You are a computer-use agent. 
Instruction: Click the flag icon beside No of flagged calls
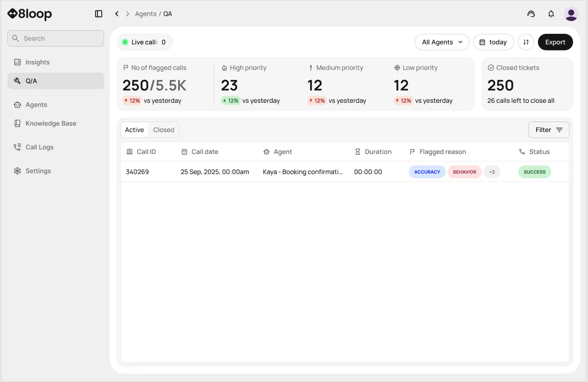coord(126,68)
